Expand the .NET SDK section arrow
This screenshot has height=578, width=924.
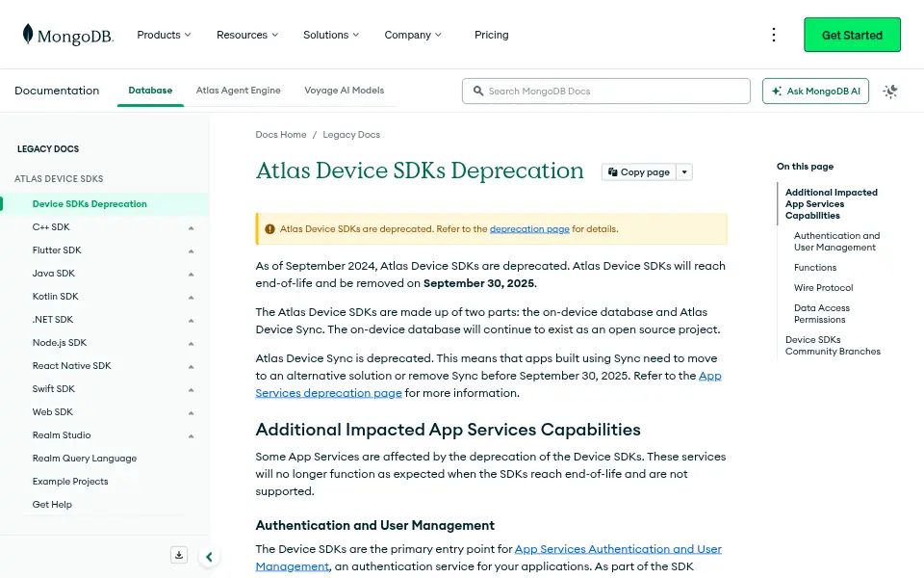pyautogui.click(x=191, y=320)
